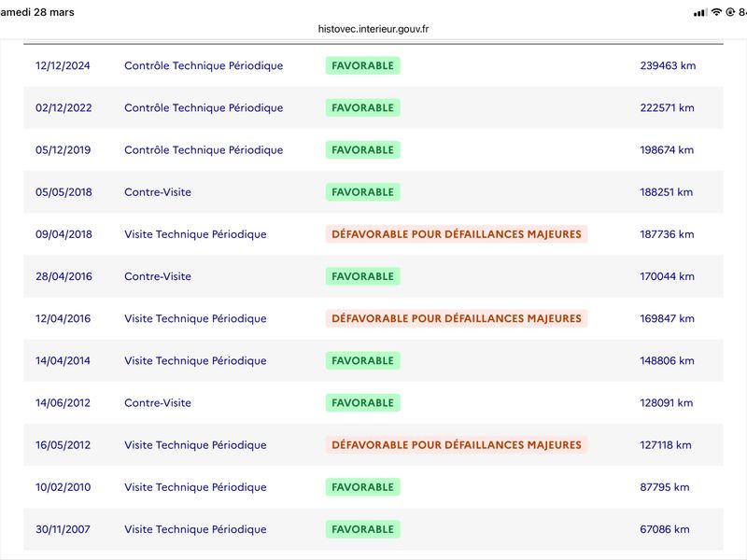Click the 239463 km mileage value
The height and width of the screenshot is (560, 747).
pos(668,65)
